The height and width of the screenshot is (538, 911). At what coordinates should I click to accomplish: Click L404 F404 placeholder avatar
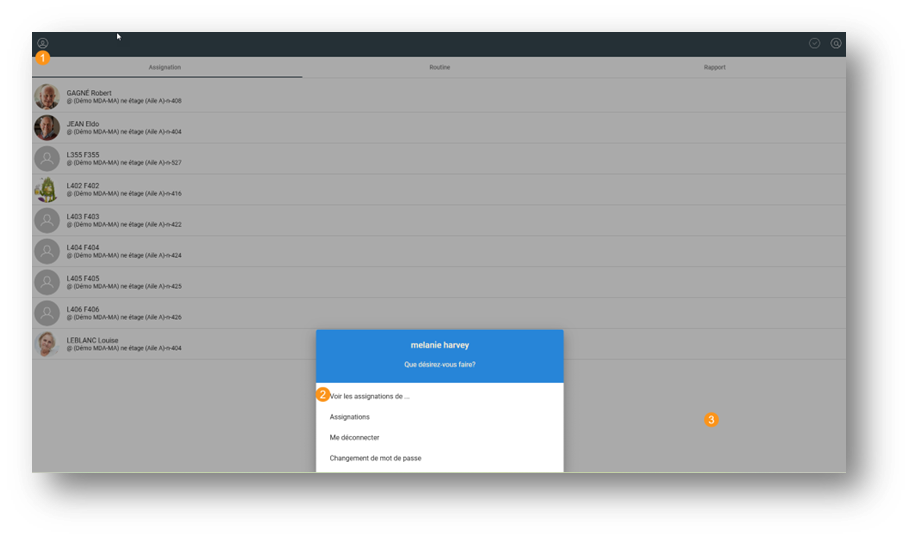(x=47, y=252)
